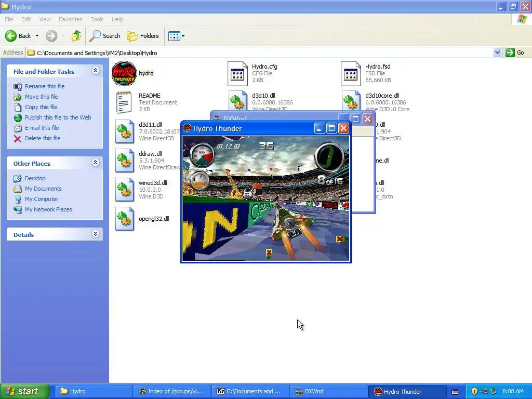This screenshot has width=532, height=399.
Task: Select the ddraw.dll file icon
Action: pyautogui.click(x=124, y=161)
